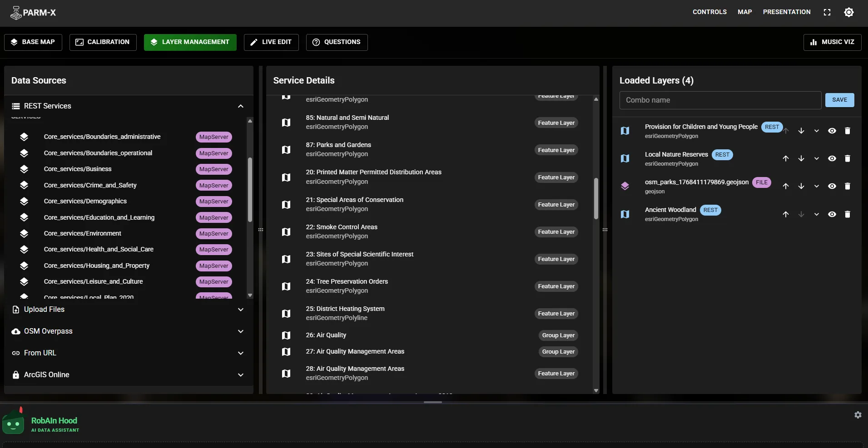This screenshot has width=868, height=448.
Task: Toggle fullscreen mode icon in header
Action: (x=827, y=12)
